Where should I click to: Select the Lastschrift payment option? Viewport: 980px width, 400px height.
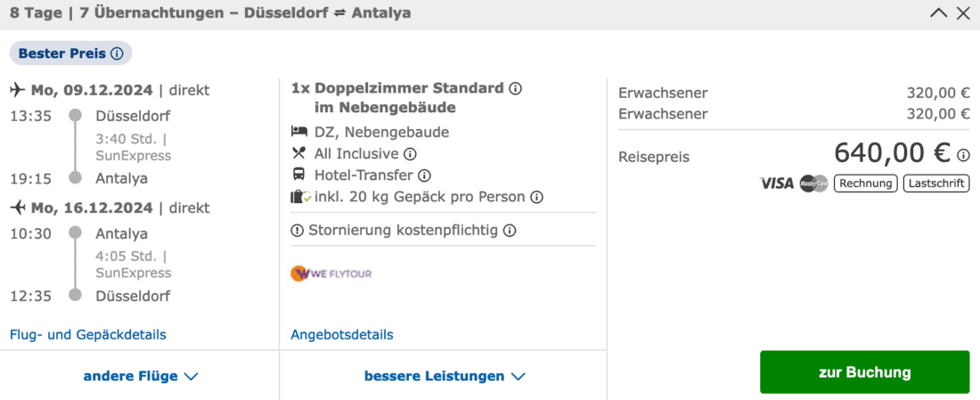pos(935,184)
